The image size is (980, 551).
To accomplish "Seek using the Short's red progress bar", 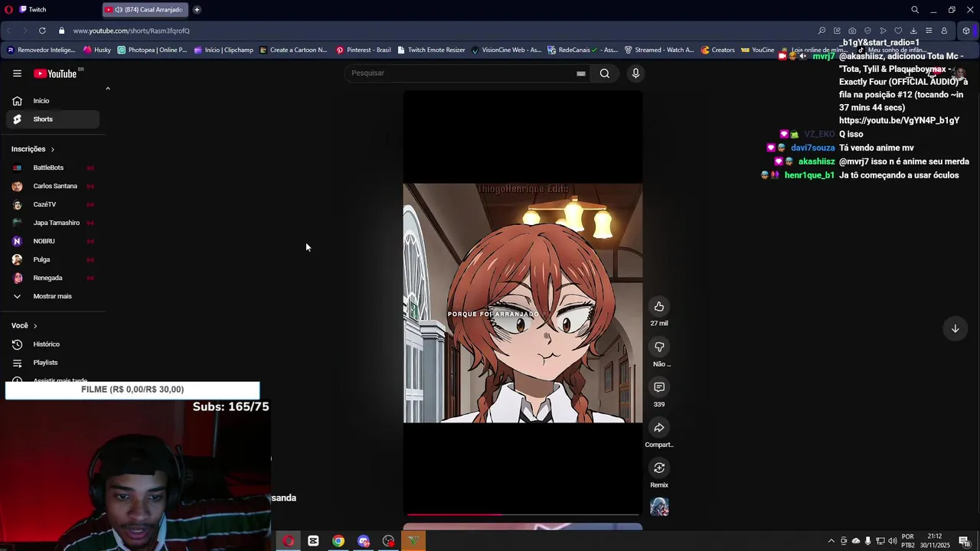I will (523, 514).
